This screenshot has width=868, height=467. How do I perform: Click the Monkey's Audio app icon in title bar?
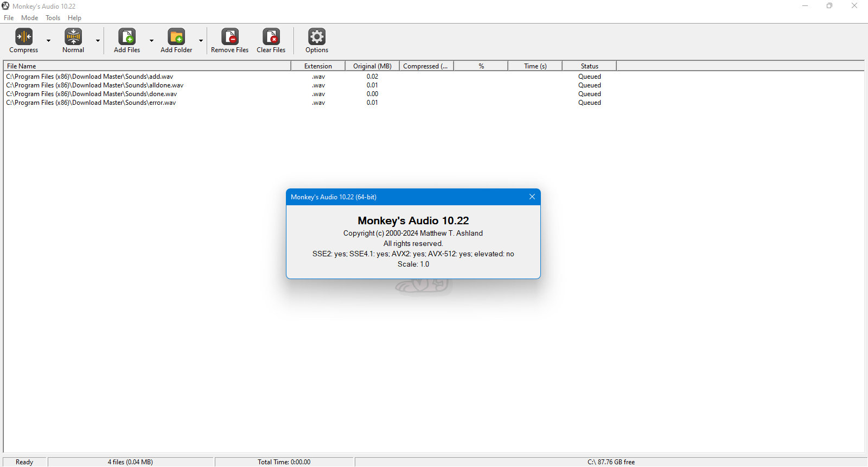(5, 6)
